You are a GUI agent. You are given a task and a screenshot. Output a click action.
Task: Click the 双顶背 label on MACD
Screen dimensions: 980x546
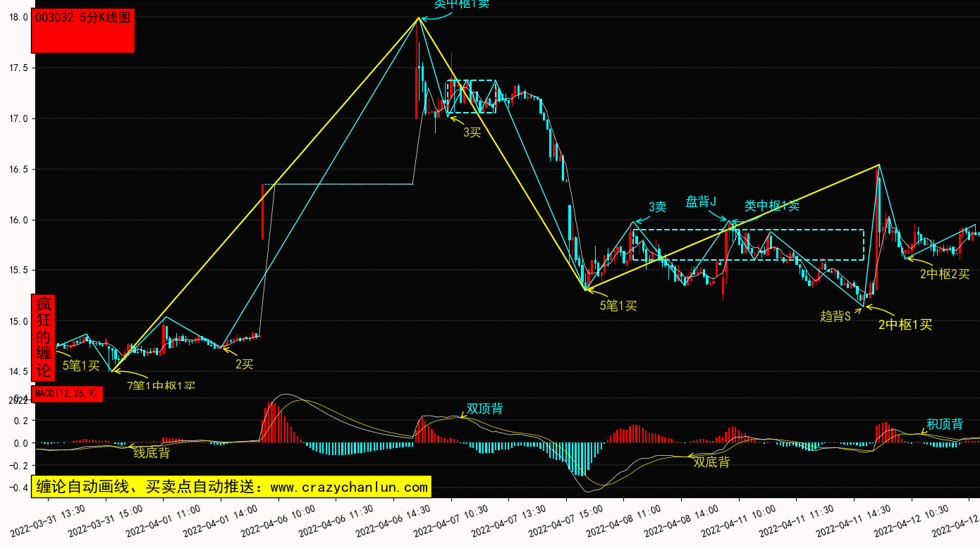pos(484,409)
